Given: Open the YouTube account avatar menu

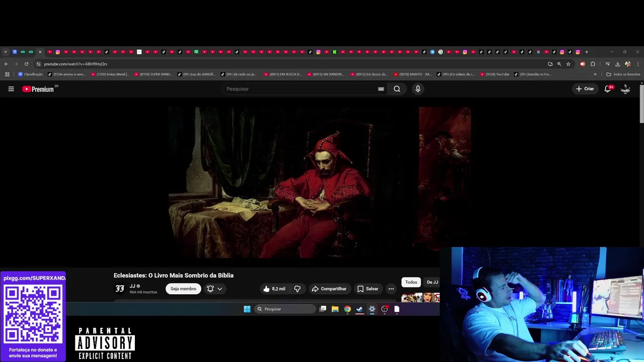Looking at the screenshot, I should pos(625,89).
